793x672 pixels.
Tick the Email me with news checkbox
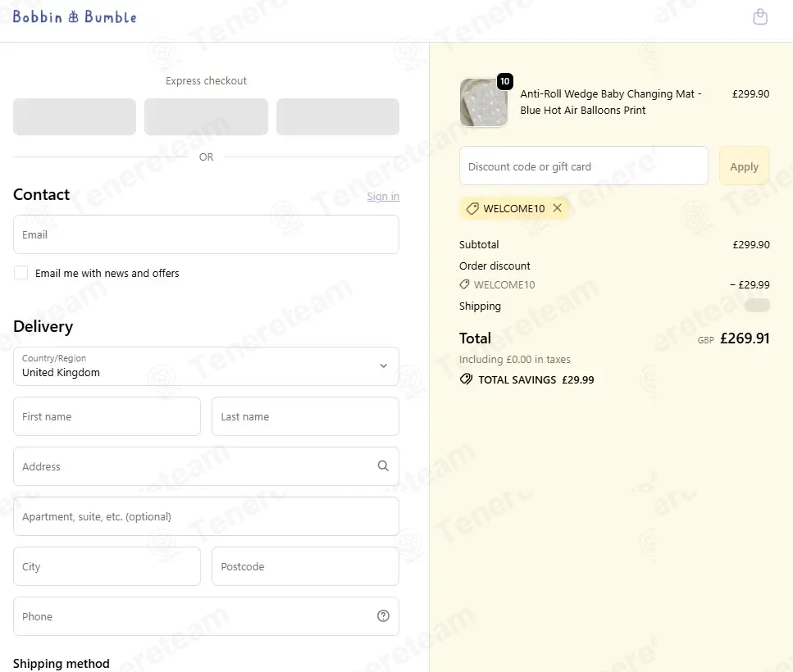(21, 273)
